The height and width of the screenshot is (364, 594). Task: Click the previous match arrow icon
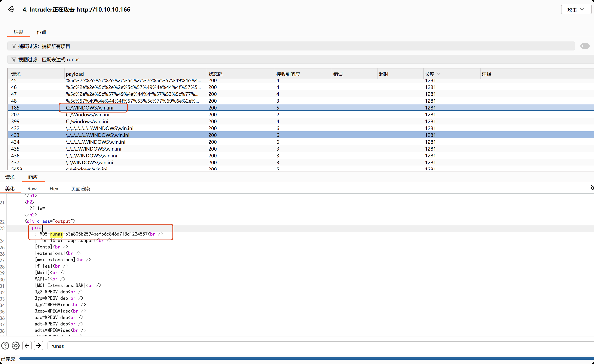pos(27,346)
